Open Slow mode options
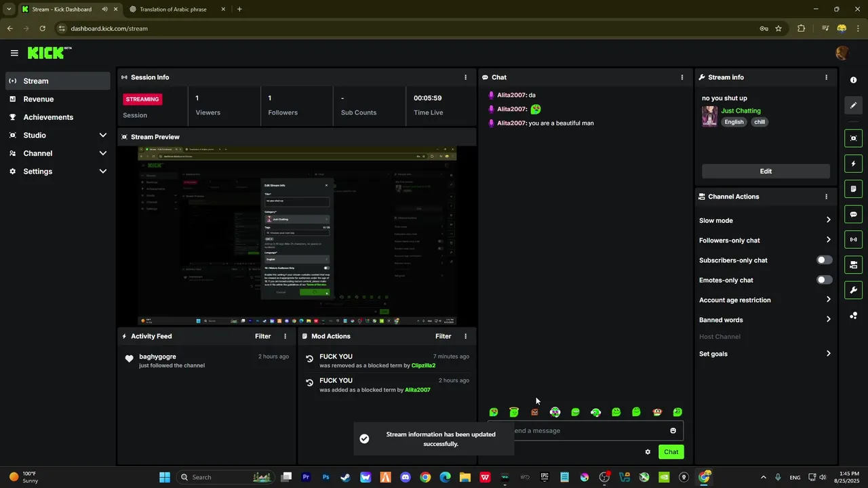This screenshot has width=868, height=488. point(766,220)
